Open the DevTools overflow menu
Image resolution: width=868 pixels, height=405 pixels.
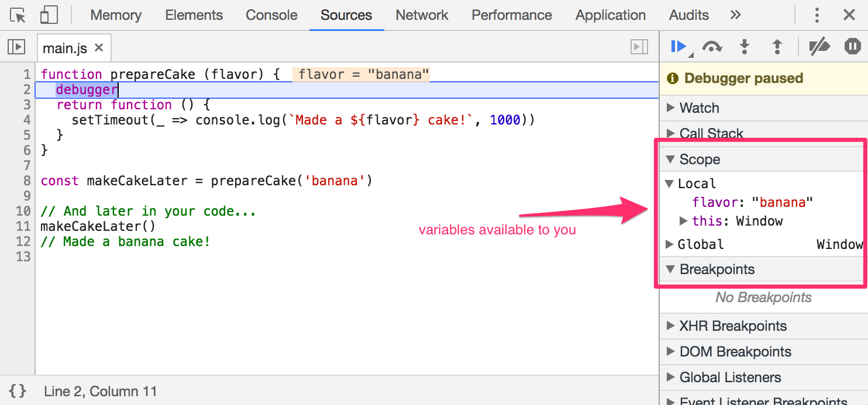(x=817, y=15)
